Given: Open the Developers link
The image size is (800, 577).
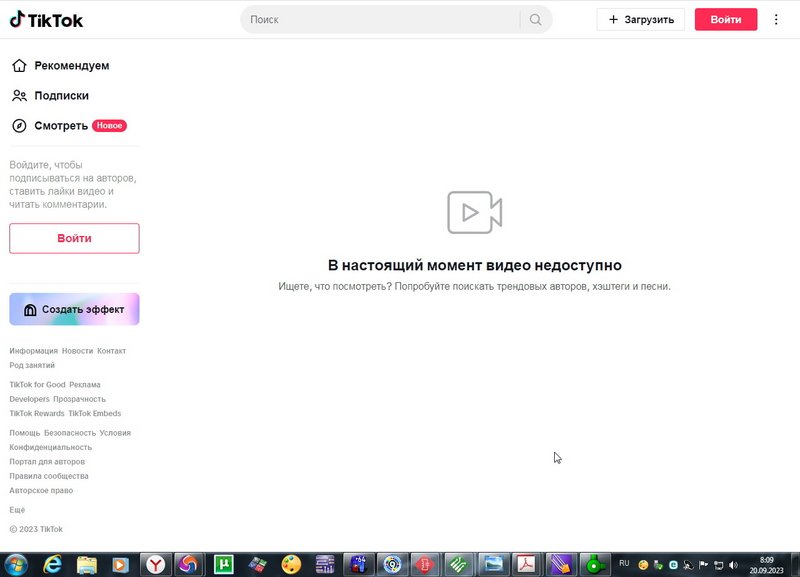Looking at the screenshot, I should (x=30, y=399).
